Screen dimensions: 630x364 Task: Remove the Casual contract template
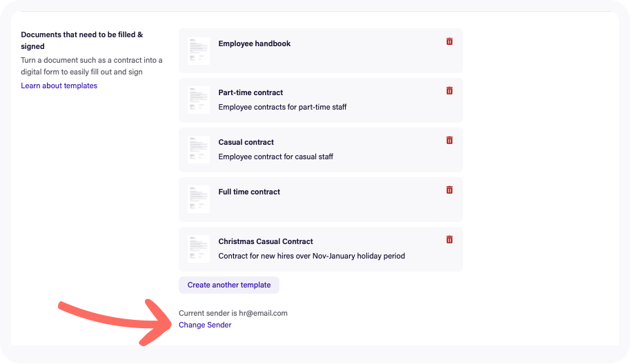click(449, 141)
